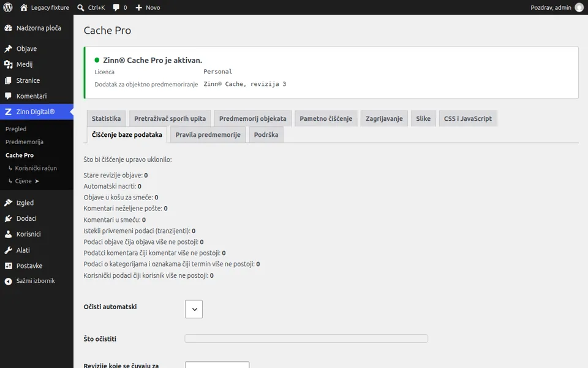Switch to the Slike tab
Image resolution: width=588 pixels, height=368 pixels.
click(x=423, y=118)
